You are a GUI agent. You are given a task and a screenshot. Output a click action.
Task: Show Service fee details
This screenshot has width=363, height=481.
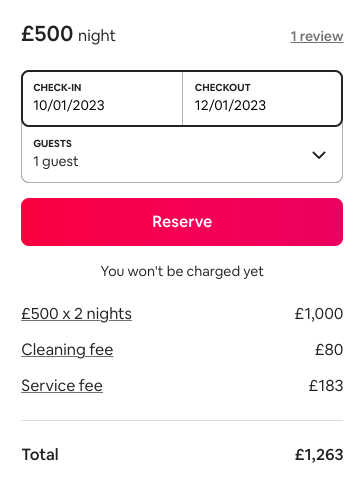[x=62, y=386]
